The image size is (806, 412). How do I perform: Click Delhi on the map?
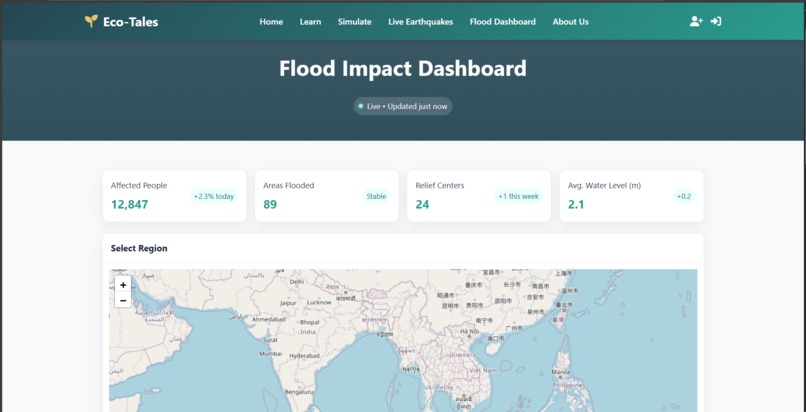(x=297, y=282)
